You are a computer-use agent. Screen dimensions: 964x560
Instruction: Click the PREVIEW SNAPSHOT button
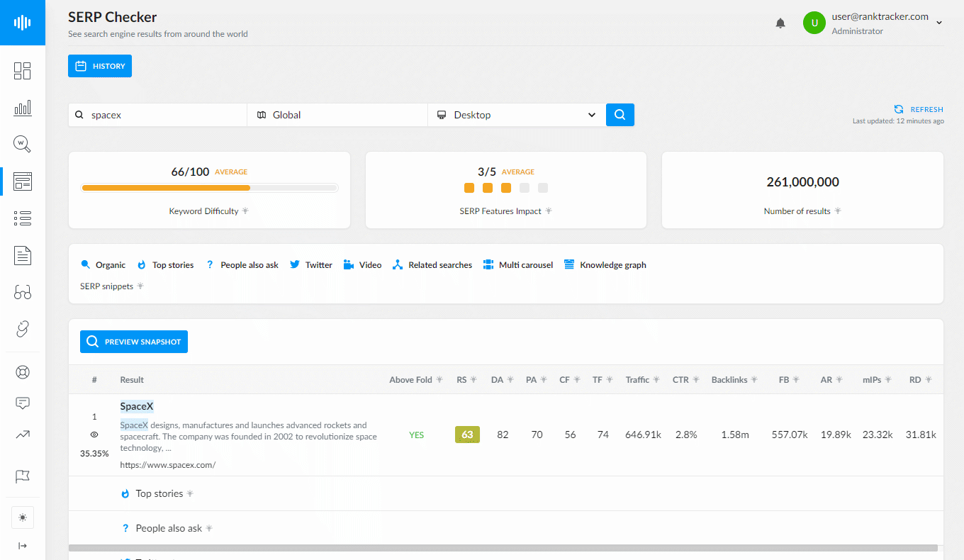coord(134,342)
